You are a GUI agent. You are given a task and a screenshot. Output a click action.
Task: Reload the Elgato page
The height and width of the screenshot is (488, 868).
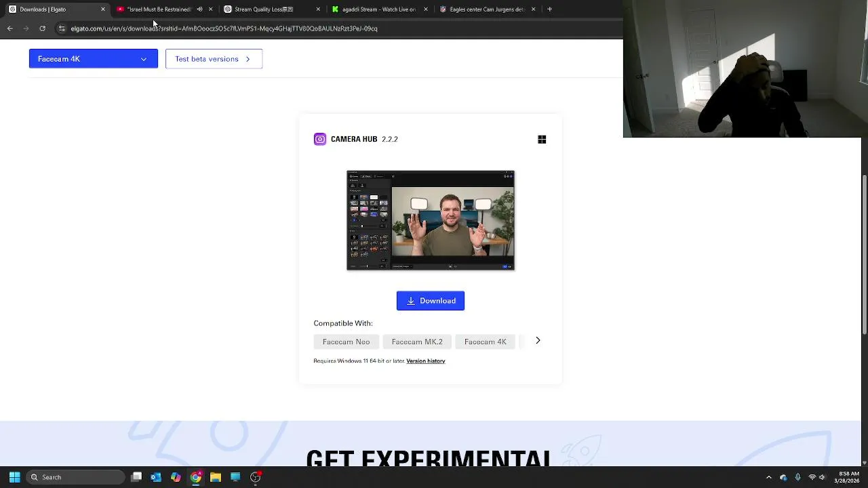click(x=42, y=28)
